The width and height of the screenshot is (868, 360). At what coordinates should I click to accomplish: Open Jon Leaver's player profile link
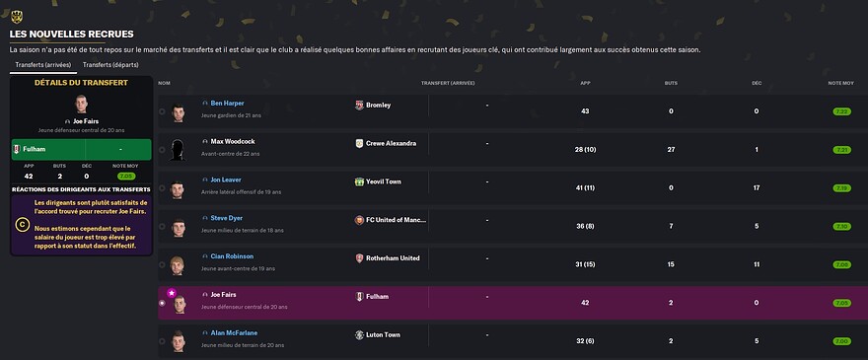click(226, 180)
